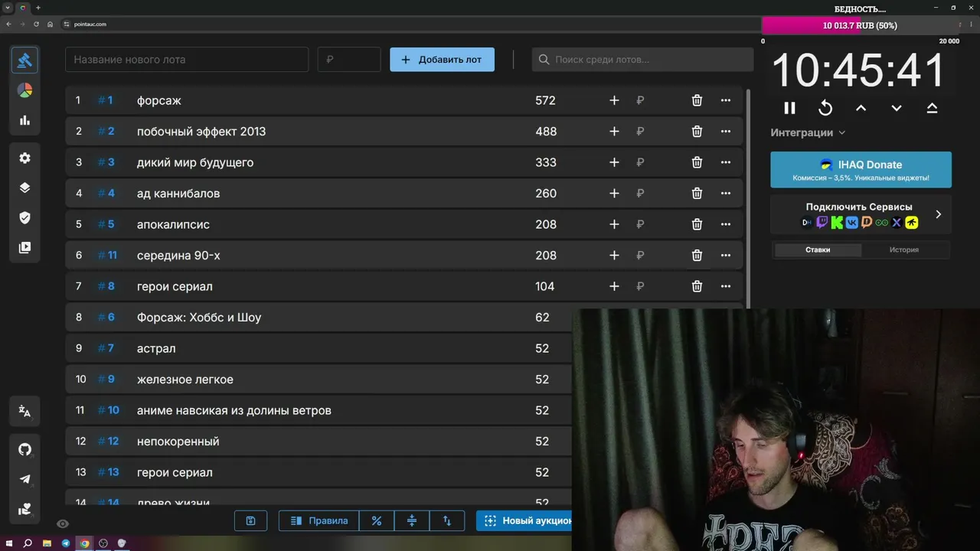Viewport: 980px width, 551px height.
Task: Open more options for середина 90-х
Action: click(726, 256)
